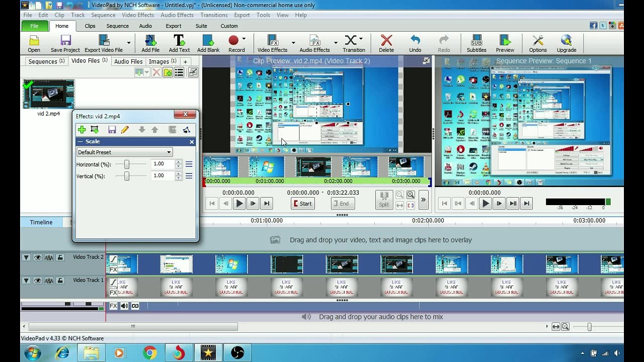Click the Start button in clip preview
644x362 pixels.
click(303, 204)
